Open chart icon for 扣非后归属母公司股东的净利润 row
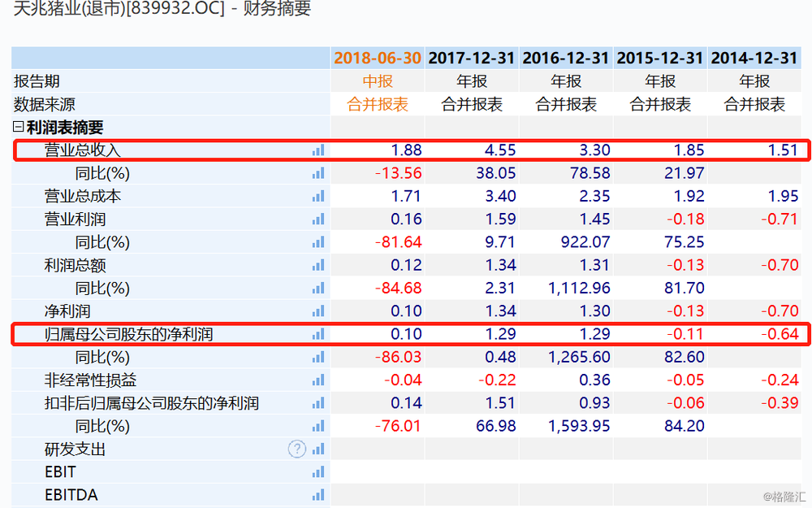The image size is (812, 508). [x=318, y=403]
